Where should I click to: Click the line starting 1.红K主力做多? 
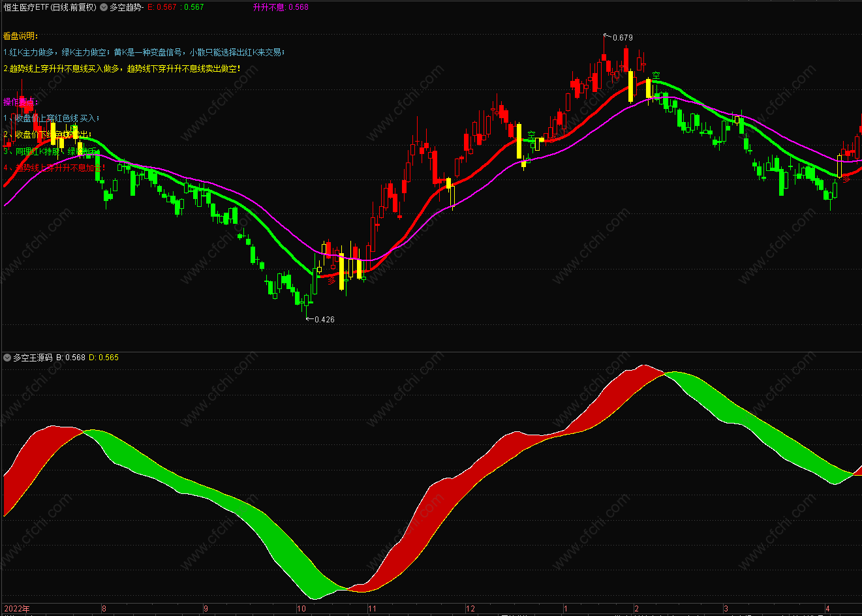coord(144,52)
